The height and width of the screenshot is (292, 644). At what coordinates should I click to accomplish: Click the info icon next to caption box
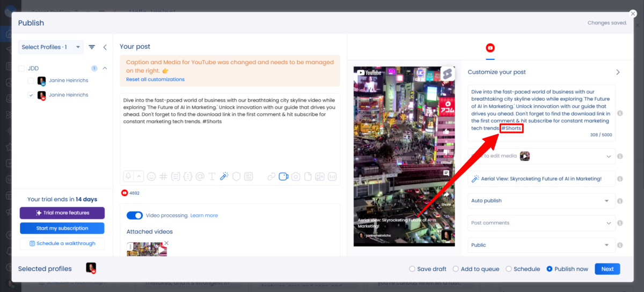point(620,114)
